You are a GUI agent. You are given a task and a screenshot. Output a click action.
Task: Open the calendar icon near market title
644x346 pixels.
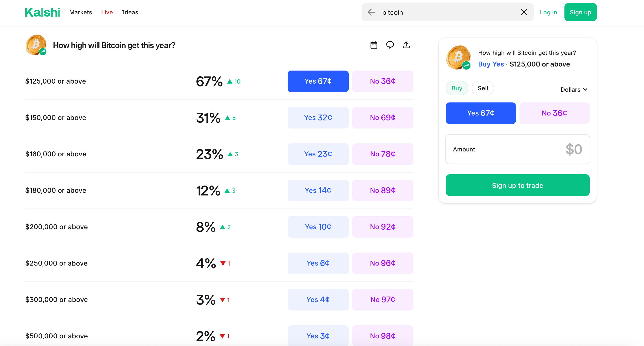pyautogui.click(x=374, y=45)
